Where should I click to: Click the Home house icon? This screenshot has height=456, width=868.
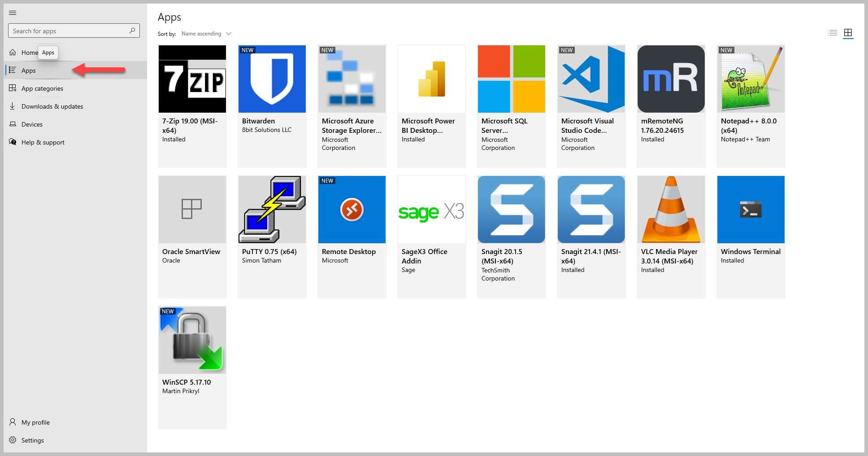tap(13, 53)
